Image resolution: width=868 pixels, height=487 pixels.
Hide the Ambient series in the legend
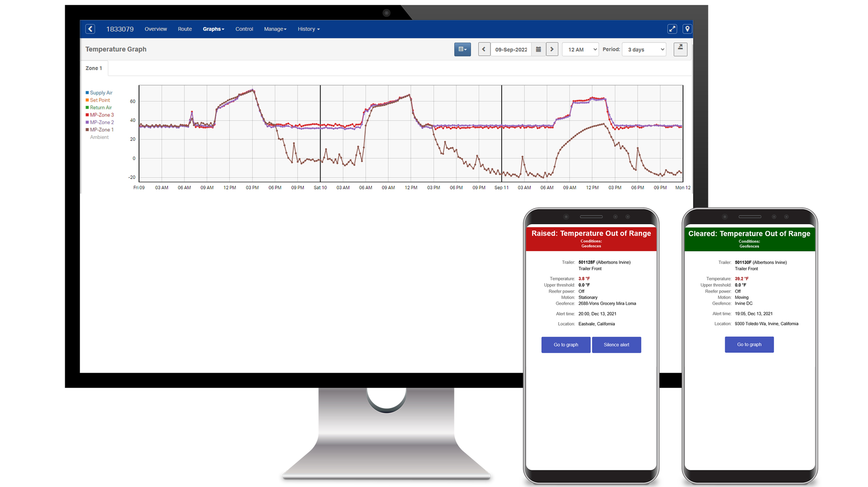[99, 137]
